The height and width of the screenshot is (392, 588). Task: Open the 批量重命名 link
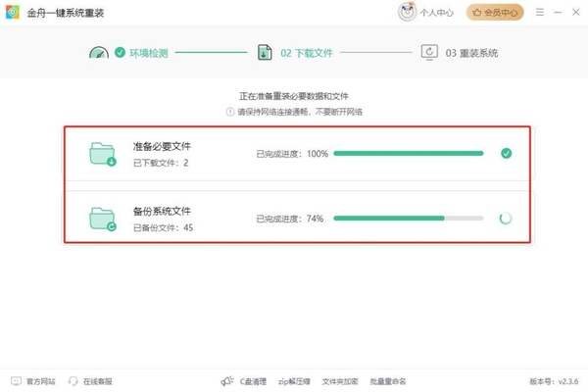(x=388, y=381)
